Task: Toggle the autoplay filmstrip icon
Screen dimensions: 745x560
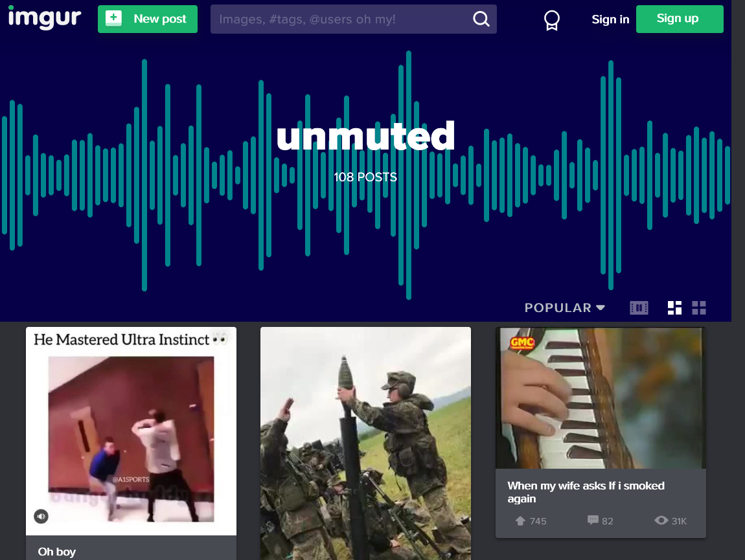Action: point(639,308)
